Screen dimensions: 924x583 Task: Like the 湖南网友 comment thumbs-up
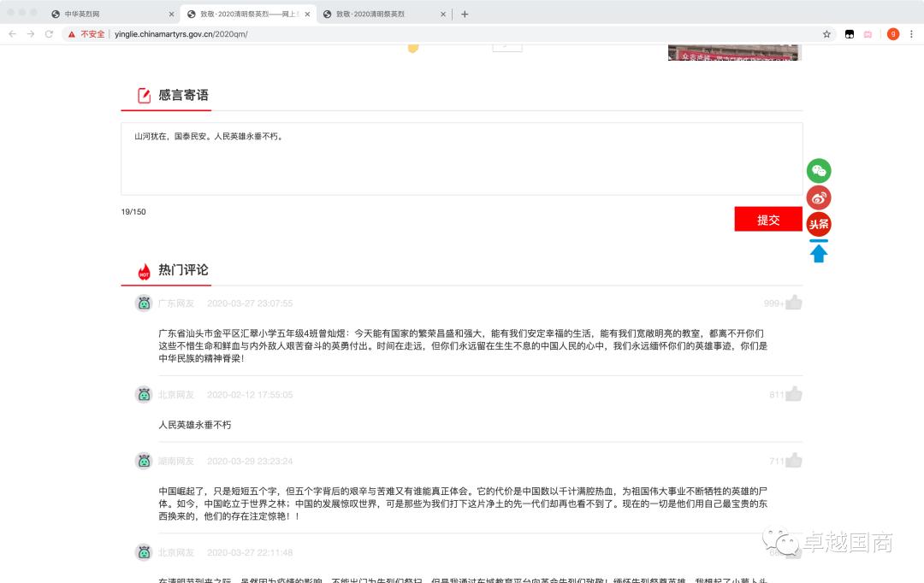(793, 461)
